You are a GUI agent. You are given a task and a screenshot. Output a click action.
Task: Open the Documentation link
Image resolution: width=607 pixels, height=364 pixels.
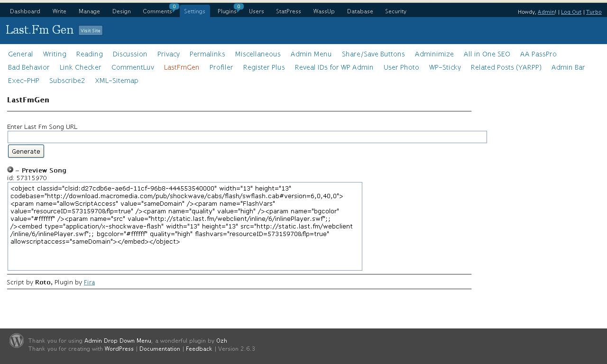click(160, 349)
